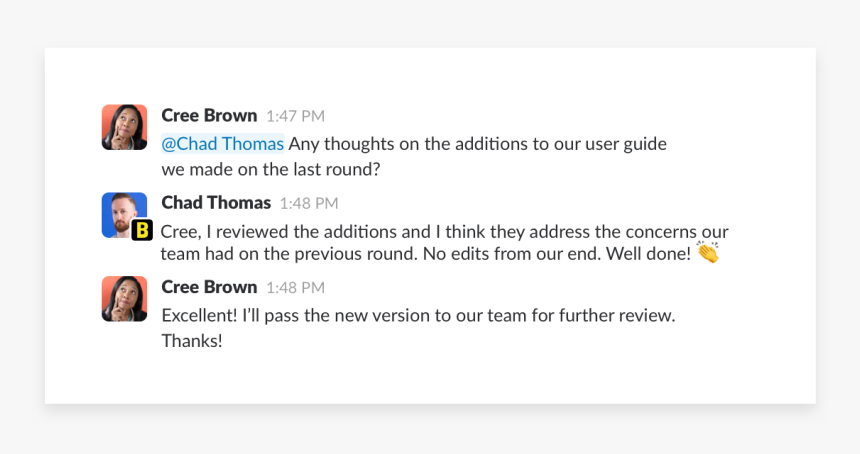This screenshot has height=454, width=860.
Task: Click the Cree Brown name above "Excellent!"
Action: (209, 287)
